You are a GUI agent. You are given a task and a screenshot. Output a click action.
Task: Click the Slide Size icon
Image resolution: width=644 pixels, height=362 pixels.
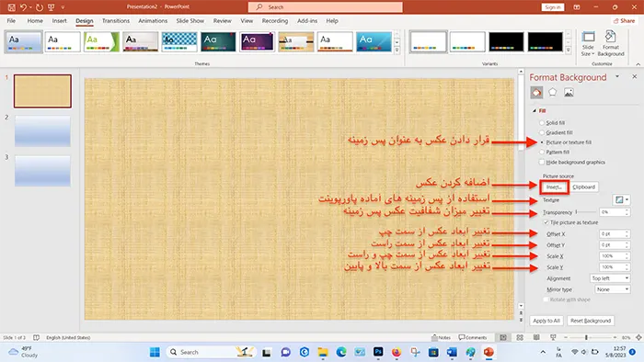click(588, 43)
